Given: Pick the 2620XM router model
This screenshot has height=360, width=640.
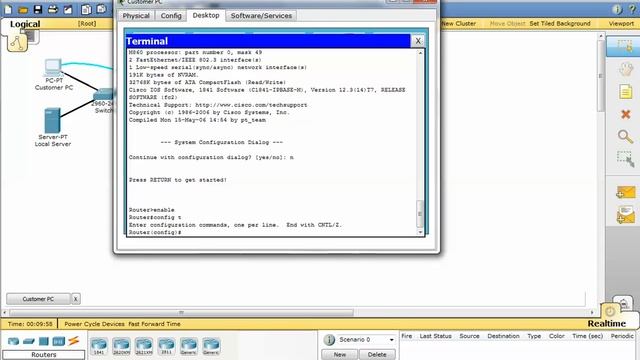Looking at the screenshot, I should tap(121, 346).
